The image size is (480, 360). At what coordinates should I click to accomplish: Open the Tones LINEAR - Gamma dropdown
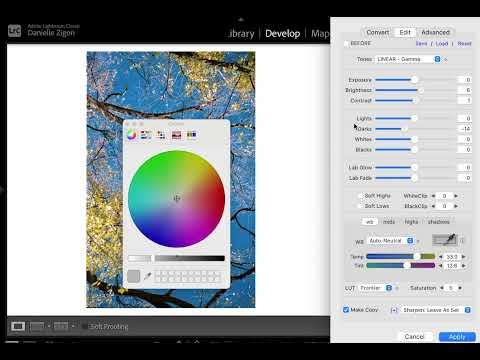pyautogui.click(x=408, y=59)
